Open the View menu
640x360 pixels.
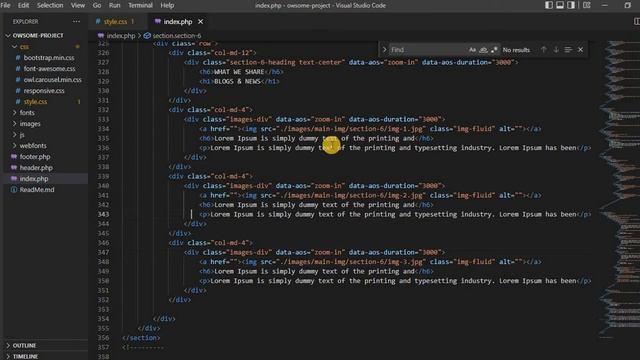[x=78, y=5]
